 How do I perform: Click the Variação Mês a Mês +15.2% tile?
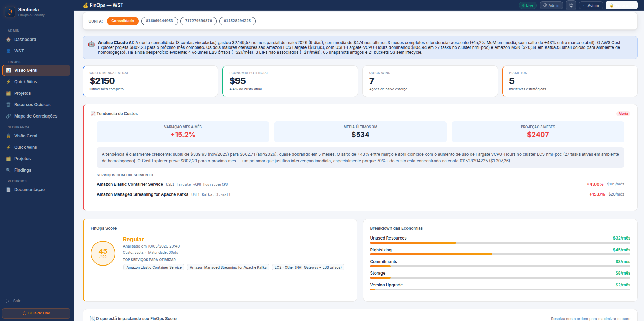pos(183,132)
